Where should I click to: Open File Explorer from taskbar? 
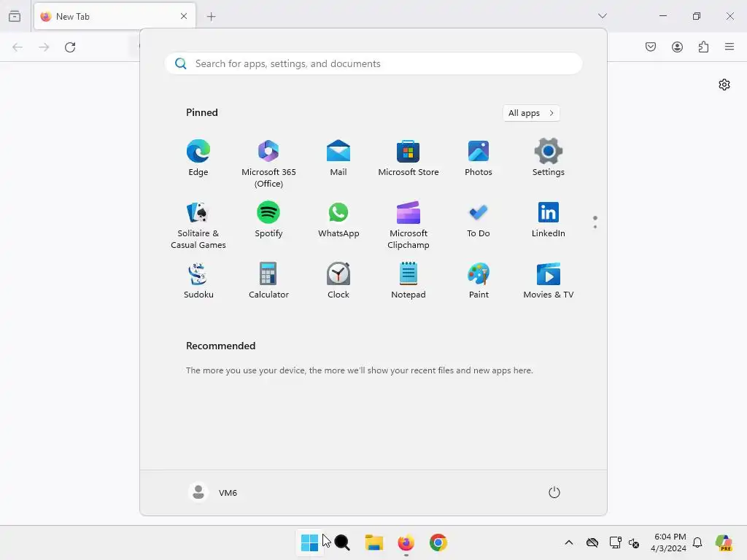coord(374,542)
